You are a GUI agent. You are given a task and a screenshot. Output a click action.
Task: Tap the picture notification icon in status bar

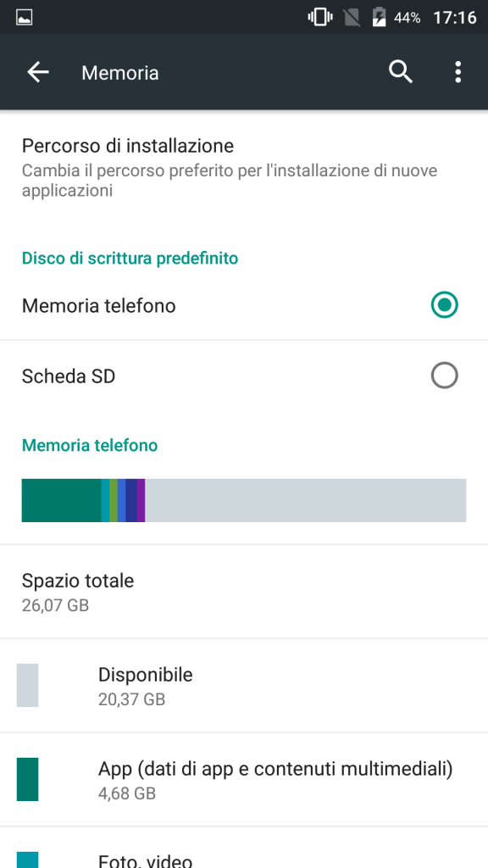pyautogui.click(x=25, y=18)
